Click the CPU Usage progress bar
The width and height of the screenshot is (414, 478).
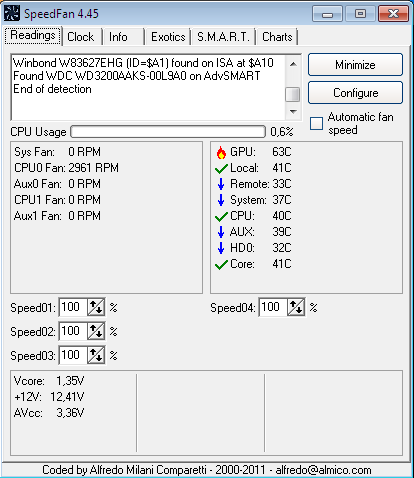pos(168,132)
